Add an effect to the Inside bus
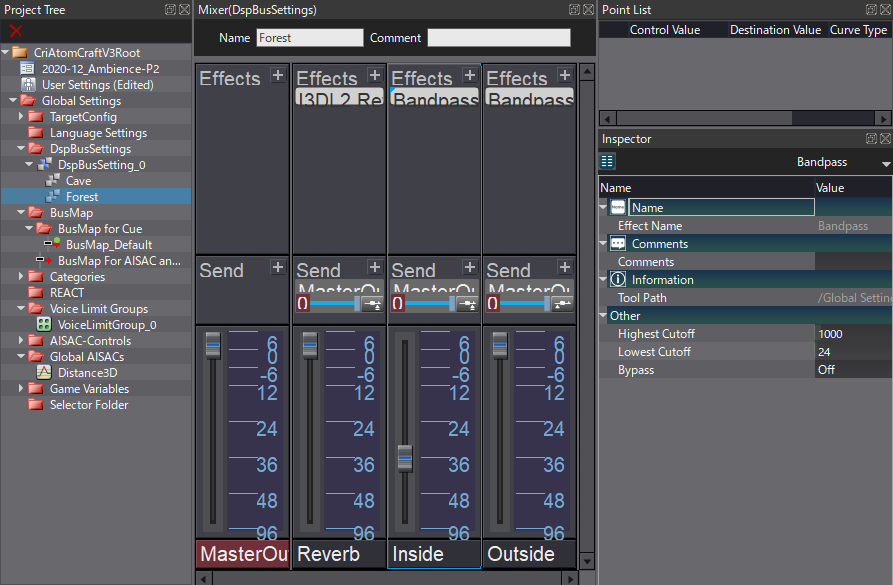The image size is (893, 585). pyautogui.click(x=470, y=75)
